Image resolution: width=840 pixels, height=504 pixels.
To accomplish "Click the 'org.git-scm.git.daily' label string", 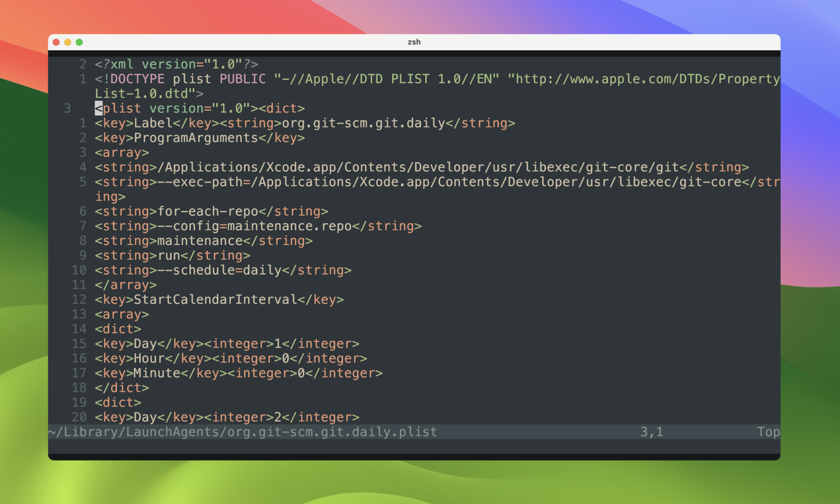I will click(364, 123).
